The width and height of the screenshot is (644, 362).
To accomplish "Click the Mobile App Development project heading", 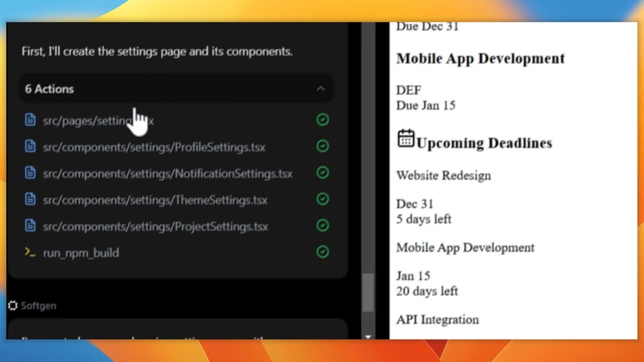I will coord(480,59).
